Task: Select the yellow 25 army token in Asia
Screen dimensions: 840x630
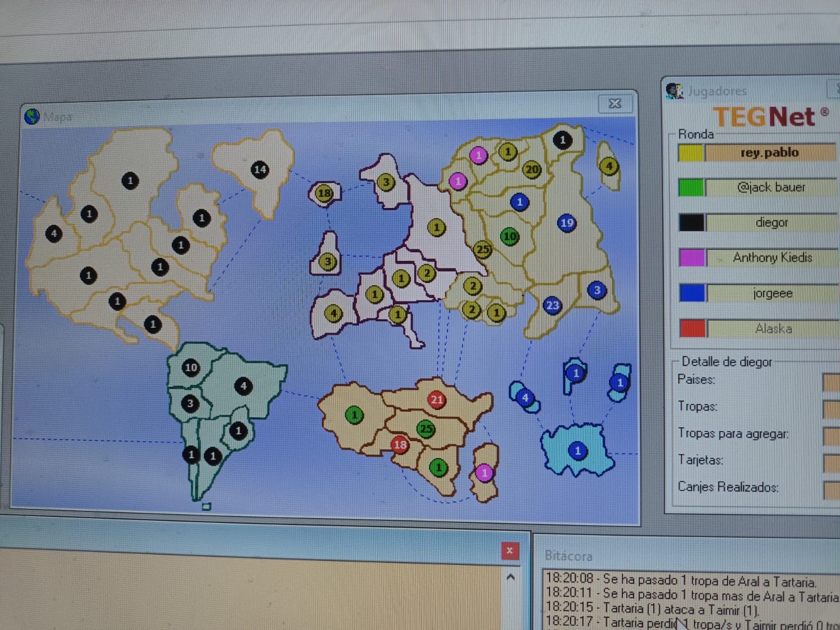Action: coord(482,250)
